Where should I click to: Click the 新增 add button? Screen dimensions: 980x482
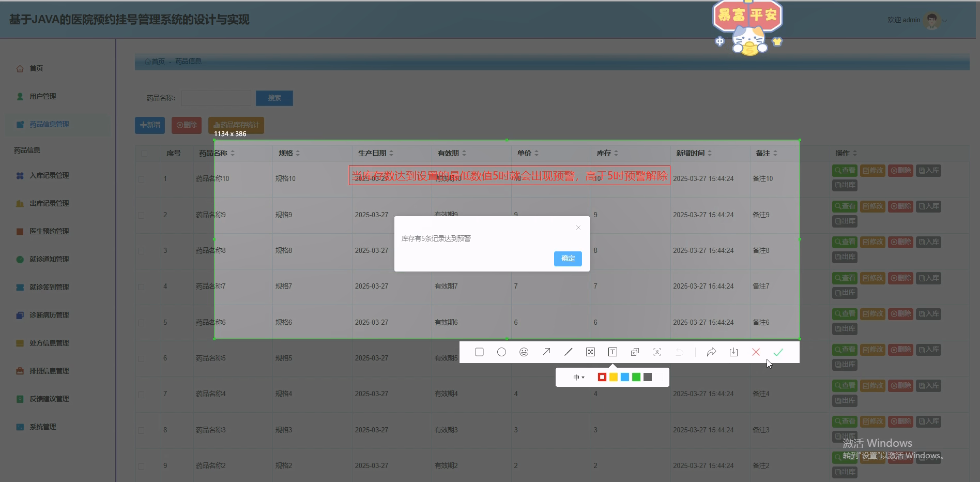pyautogui.click(x=150, y=125)
